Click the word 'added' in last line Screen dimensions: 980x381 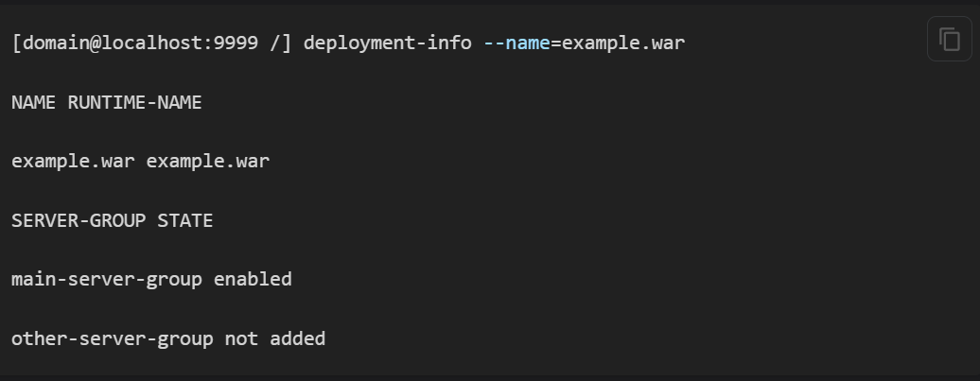(297, 338)
